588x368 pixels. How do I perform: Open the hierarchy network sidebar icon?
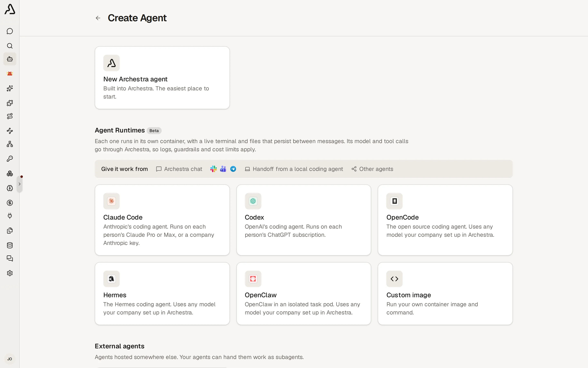tap(10, 144)
